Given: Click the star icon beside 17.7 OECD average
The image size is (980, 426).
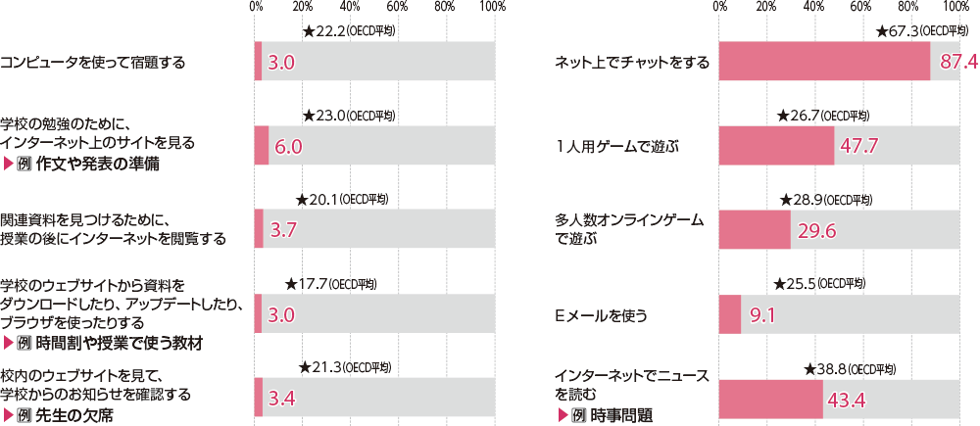Looking at the screenshot, I should click(x=291, y=284).
